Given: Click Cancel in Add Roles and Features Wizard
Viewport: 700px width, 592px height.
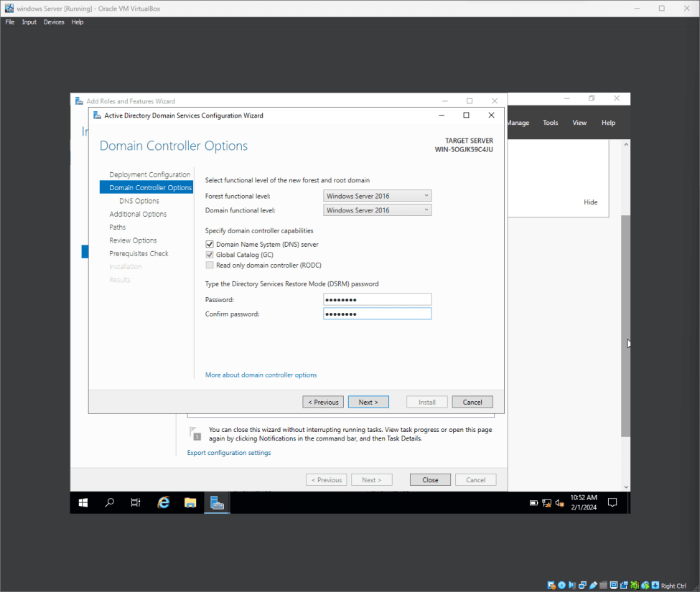Looking at the screenshot, I should coord(475,480).
